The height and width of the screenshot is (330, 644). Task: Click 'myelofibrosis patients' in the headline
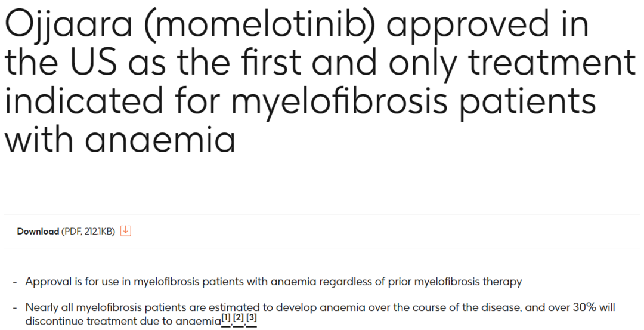point(414,102)
